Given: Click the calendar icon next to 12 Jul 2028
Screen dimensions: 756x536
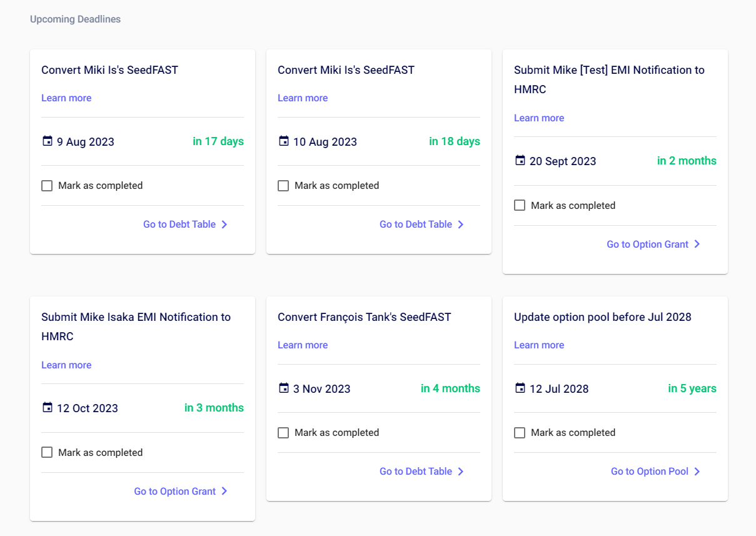Looking at the screenshot, I should pos(520,388).
